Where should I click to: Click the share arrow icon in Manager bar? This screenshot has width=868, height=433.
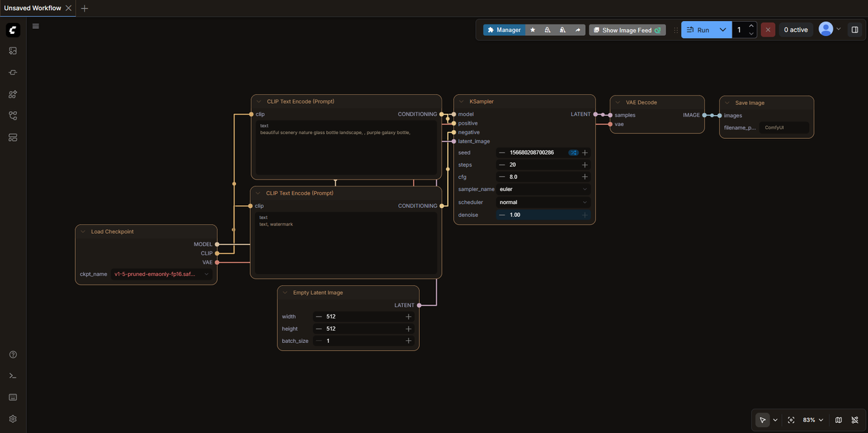pos(578,30)
